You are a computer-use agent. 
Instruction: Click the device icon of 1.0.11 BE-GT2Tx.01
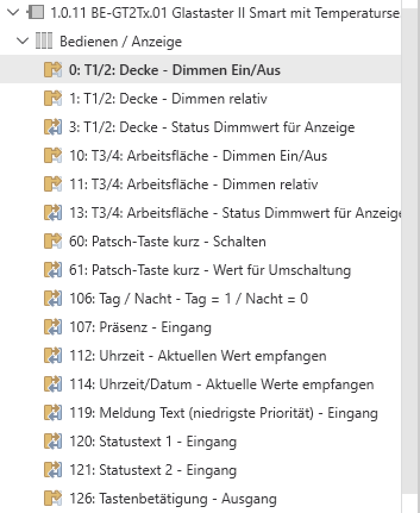(40, 13)
